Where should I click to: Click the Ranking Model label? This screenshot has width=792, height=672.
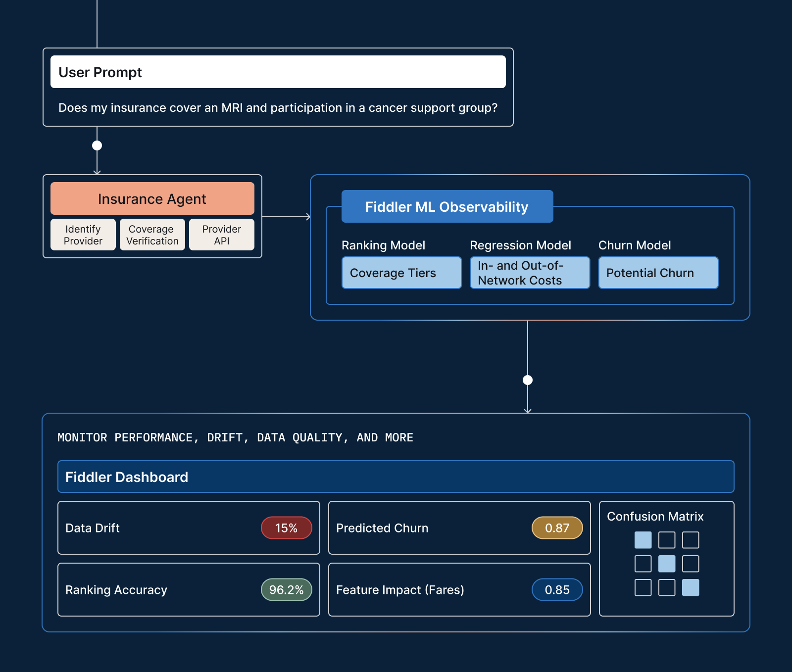(x=383, y=245)
